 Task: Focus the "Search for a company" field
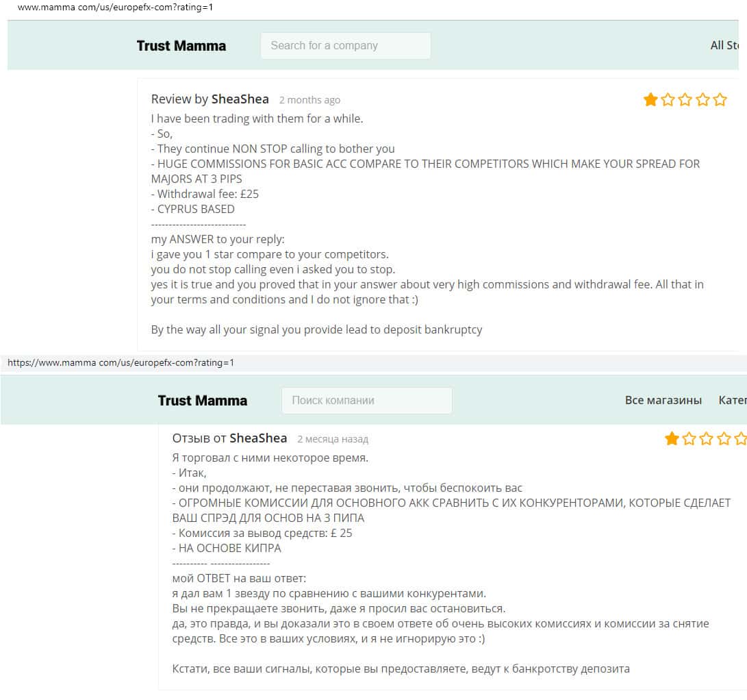[346, 46]
